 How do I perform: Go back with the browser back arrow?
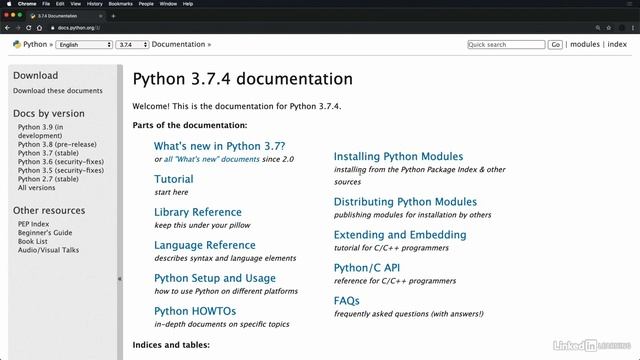[x=7, y=28]
